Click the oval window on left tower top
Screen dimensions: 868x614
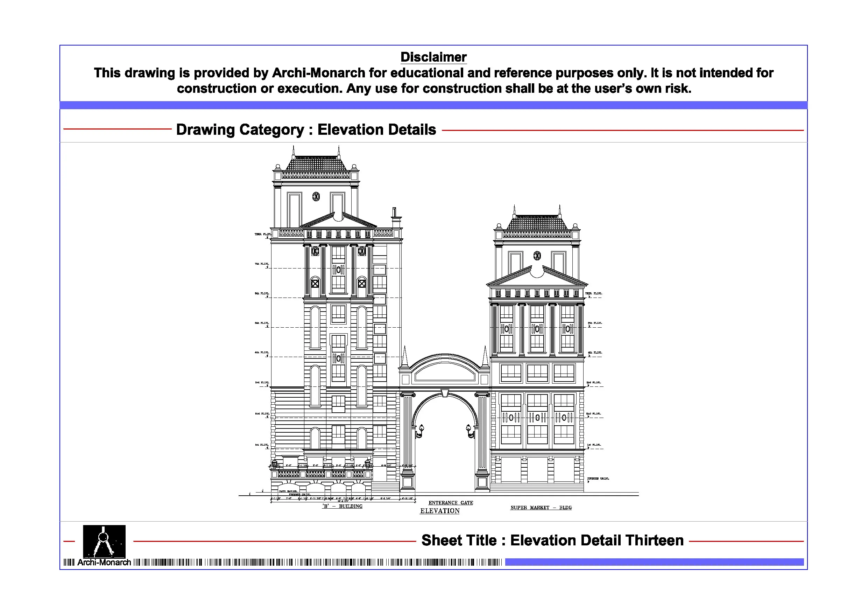(316, 196)
